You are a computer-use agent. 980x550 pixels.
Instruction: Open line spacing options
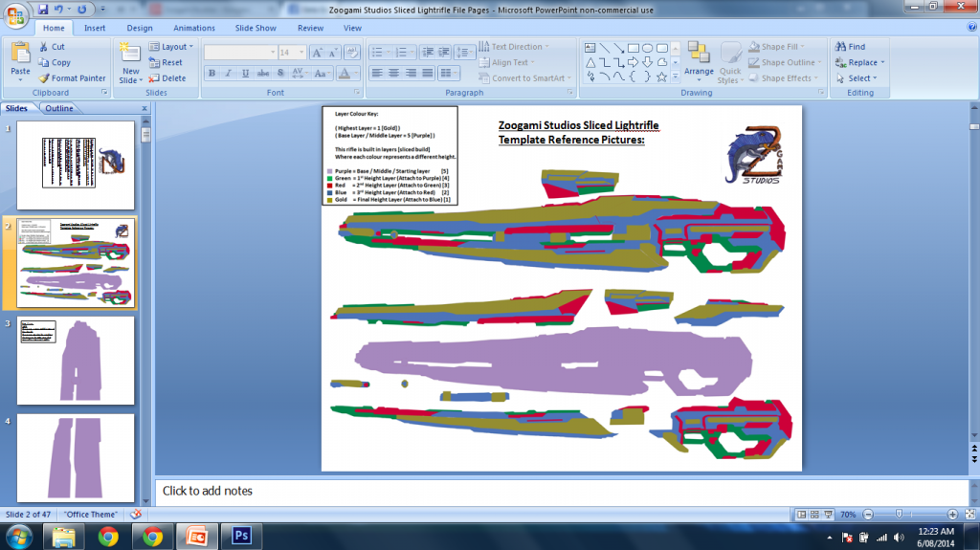[464, 53]
